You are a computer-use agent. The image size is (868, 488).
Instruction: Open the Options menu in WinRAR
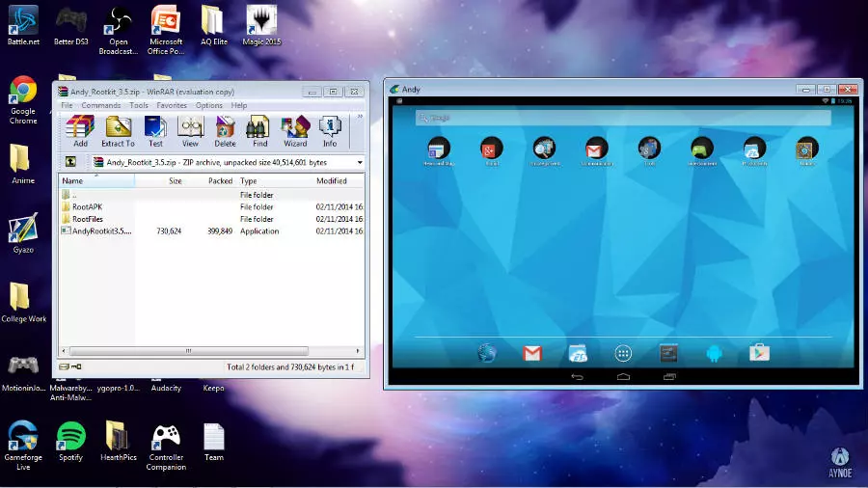point(209,105)
